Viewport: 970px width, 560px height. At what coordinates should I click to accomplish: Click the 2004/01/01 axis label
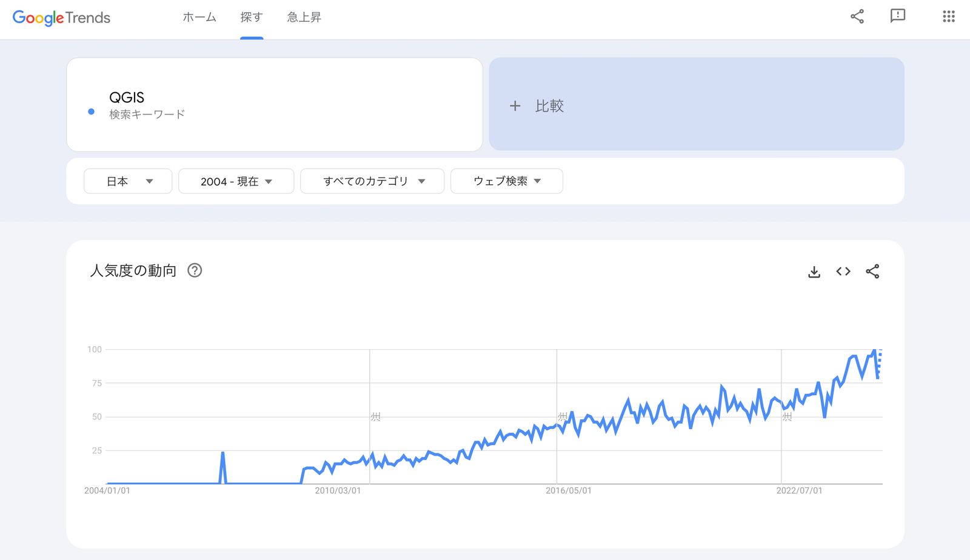107,490
